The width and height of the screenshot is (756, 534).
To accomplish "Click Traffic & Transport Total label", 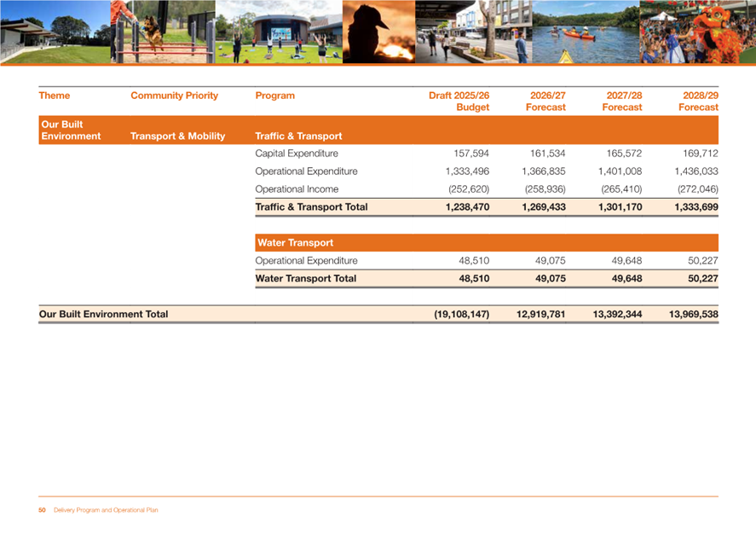I will pos(311,207).
